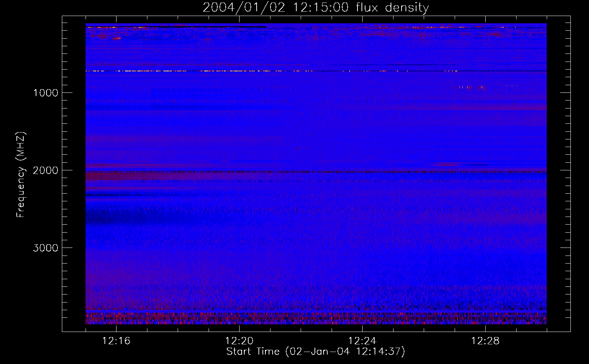This screenshot has height=364, width=589.
Task: Click the 'Start Time (02-Jan-04 12:14:37)' x-axis label
Action: (315, 352)
